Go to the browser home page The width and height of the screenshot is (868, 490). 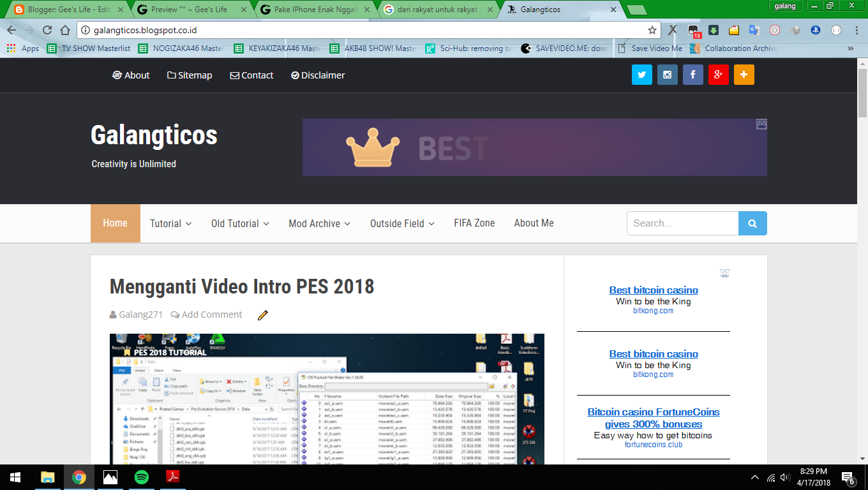(64, 30)
